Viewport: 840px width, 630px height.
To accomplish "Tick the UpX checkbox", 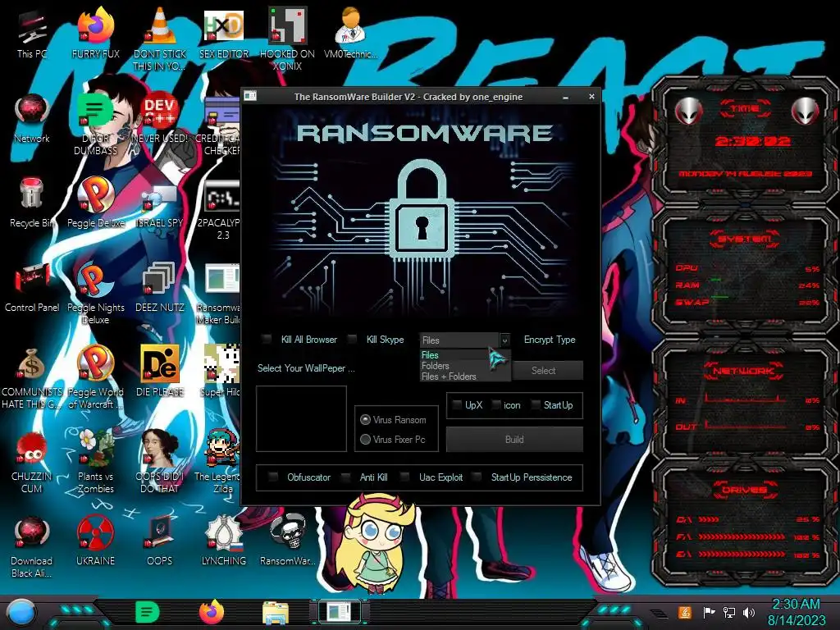I will 457,405.
